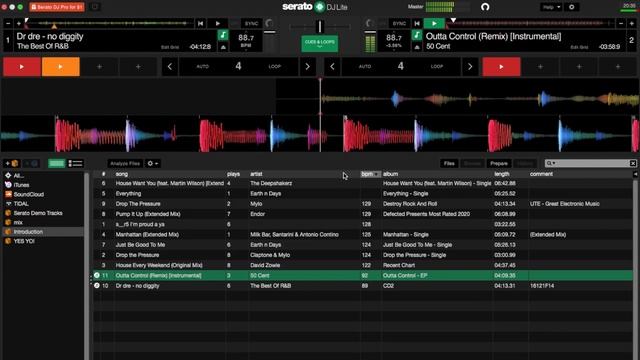
Task: Activate AUTO loop on deck 1
Action: tap(202, 67)
